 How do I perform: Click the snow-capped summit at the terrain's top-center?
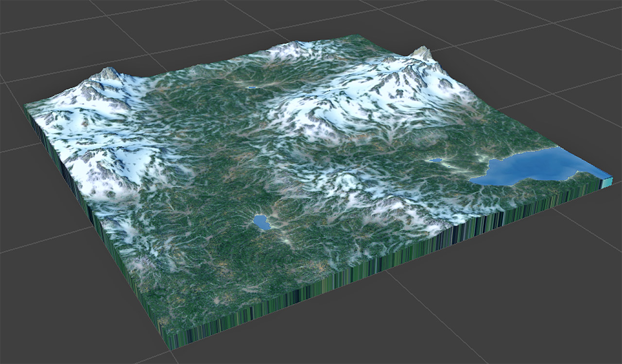tap(293, 48)
